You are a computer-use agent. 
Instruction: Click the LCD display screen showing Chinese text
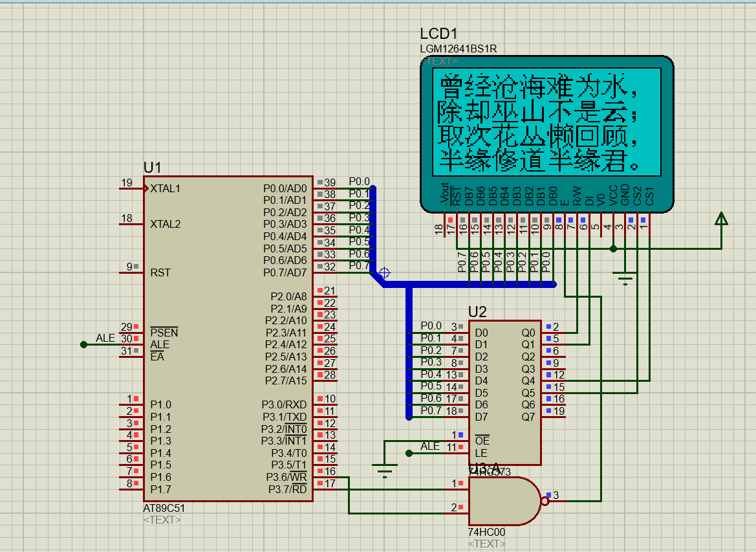pyautogui.click(x=546, y=122)
